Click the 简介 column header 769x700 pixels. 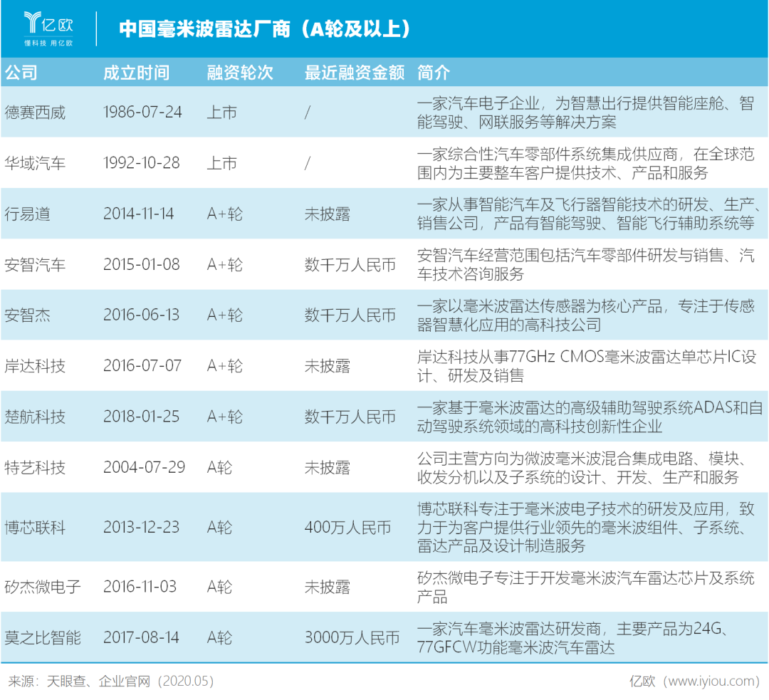434,73
